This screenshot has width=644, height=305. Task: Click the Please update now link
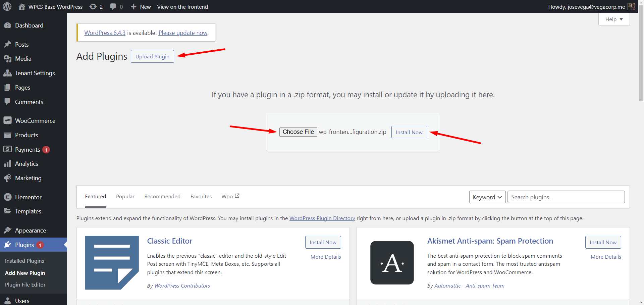coord(183,33)
